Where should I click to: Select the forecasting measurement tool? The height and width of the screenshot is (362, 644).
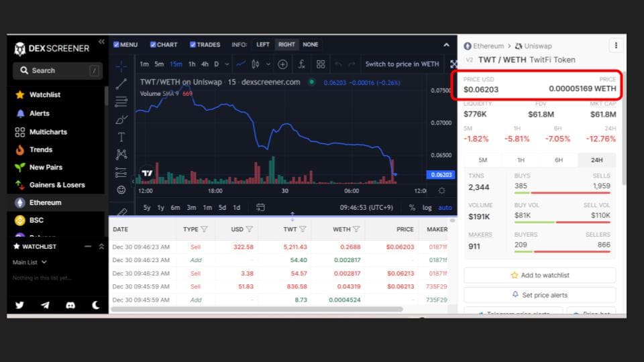click(121, 172)
